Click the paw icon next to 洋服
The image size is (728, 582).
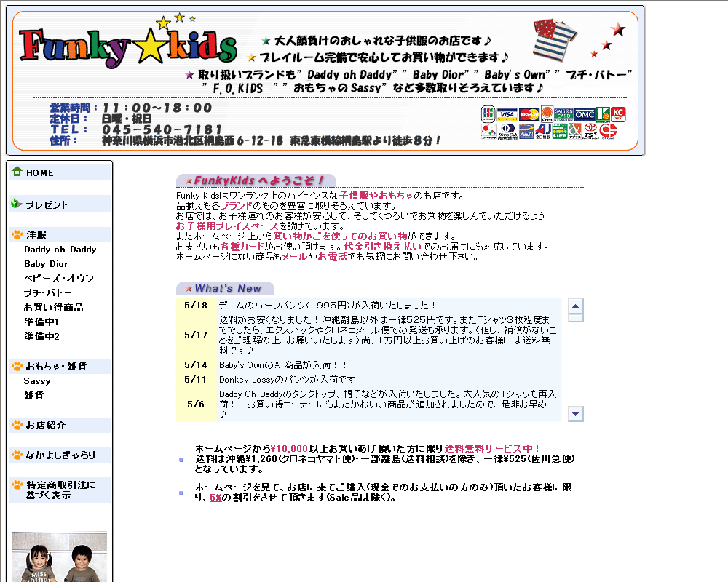tap(17, 234)
